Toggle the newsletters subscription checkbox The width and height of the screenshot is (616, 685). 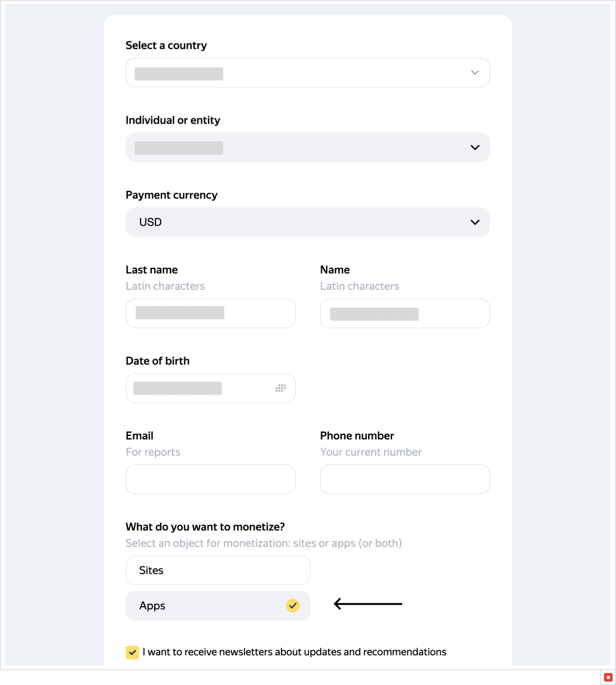[x=132, y=652]
